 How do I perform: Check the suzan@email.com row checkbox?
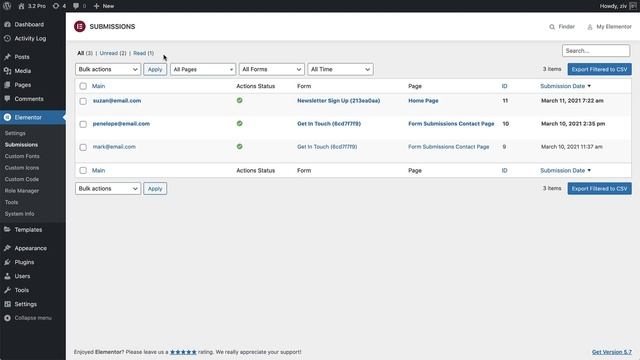tap(83, 101)
